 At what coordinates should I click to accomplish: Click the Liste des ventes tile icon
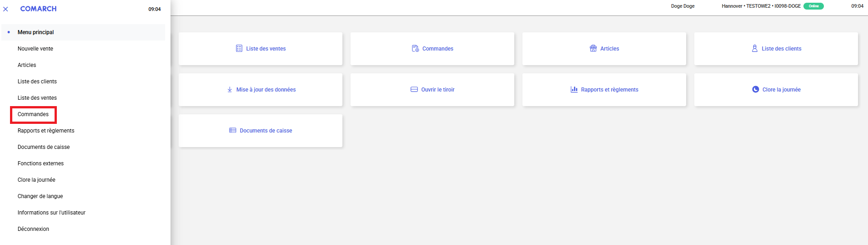click(x=239, y=48)
